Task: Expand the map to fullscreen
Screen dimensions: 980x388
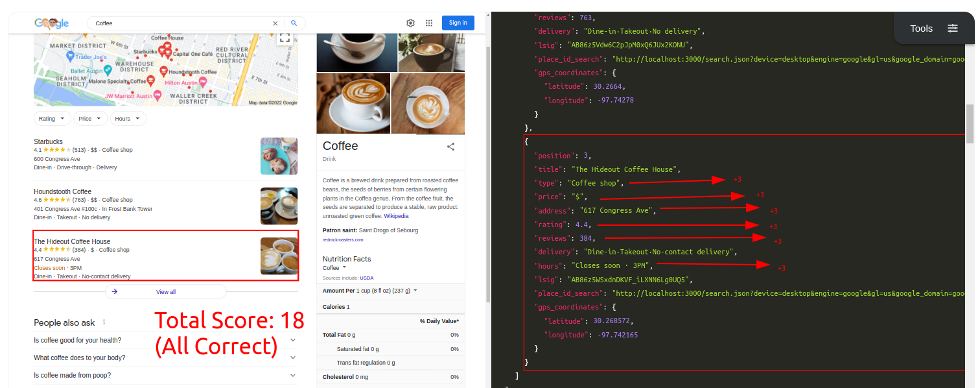Action: (285, 38)
